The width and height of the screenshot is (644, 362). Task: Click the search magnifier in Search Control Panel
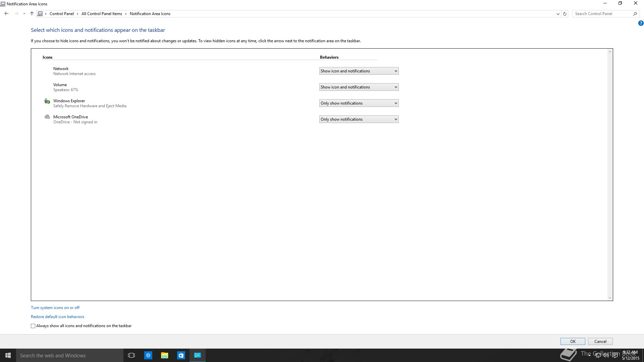(x=635, y=14)
